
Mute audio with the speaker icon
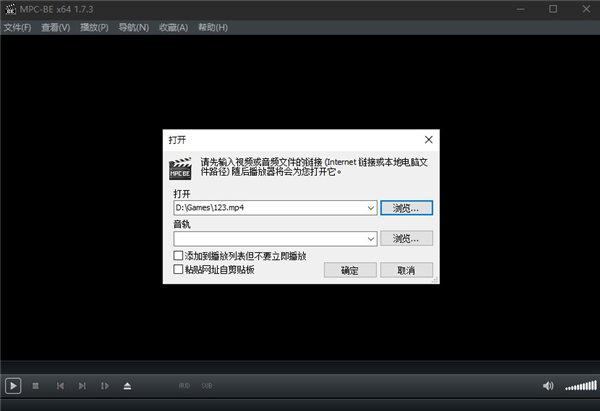point(548,386)
